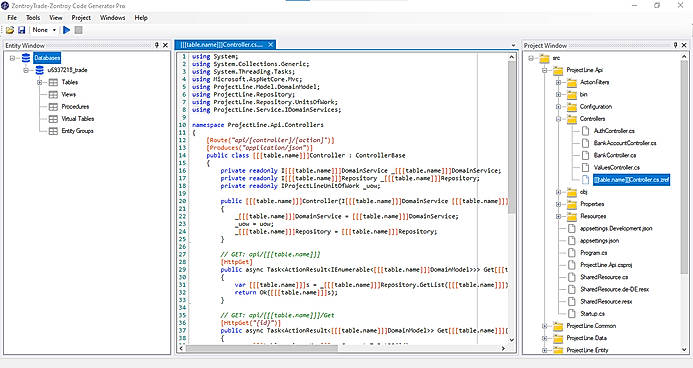Select Program.cs in Project Window
This screenshot has width=693, height=368.
594,253
